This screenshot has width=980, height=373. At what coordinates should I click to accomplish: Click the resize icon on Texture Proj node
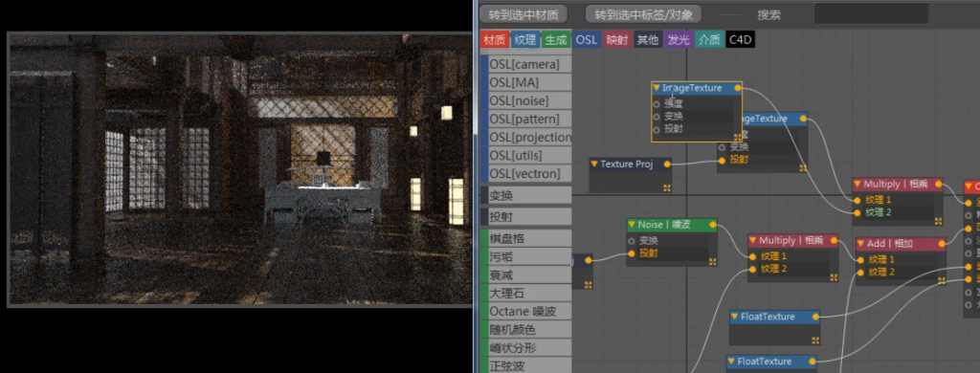pyautogui.click(x=667, y=187)
